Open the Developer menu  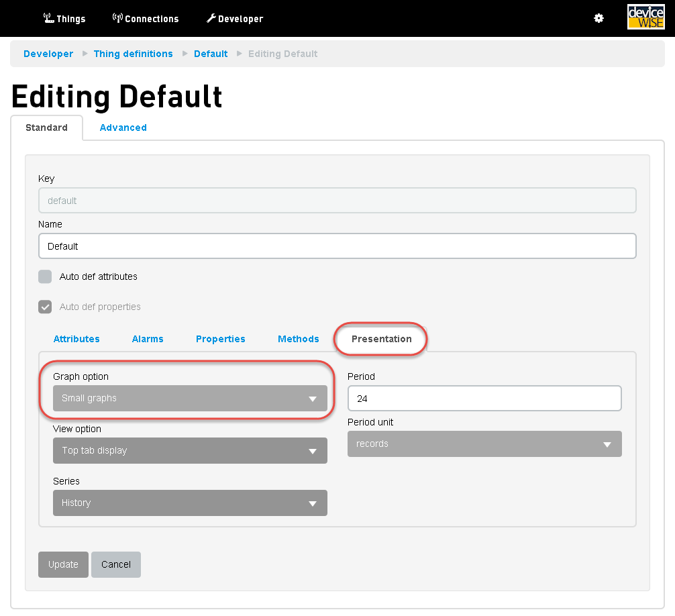pos(235,19)
